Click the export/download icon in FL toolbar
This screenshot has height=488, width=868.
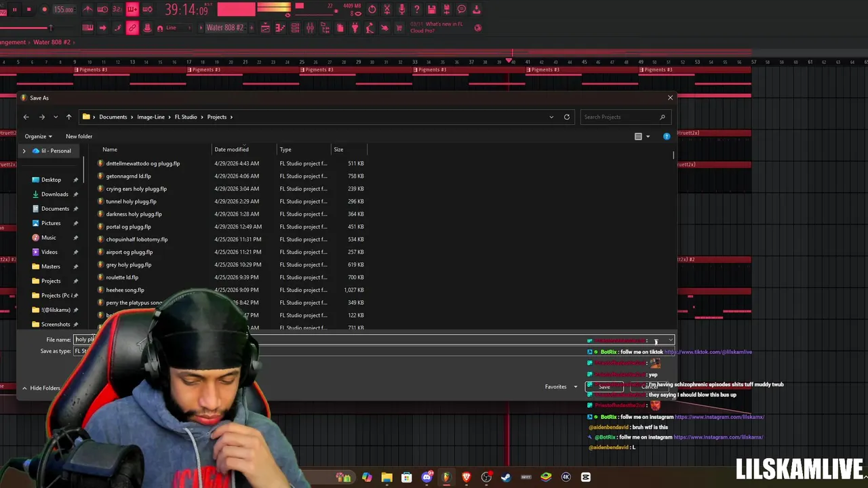[x=476, y=9]
